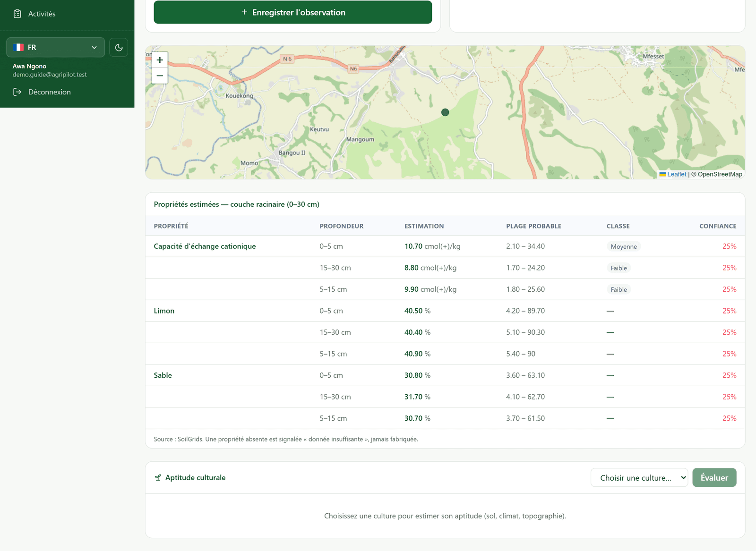756x551 pixels.
Task: Click the Source : SoilGrids footnote
Action: pyautogui.click(x=286, y=439)
